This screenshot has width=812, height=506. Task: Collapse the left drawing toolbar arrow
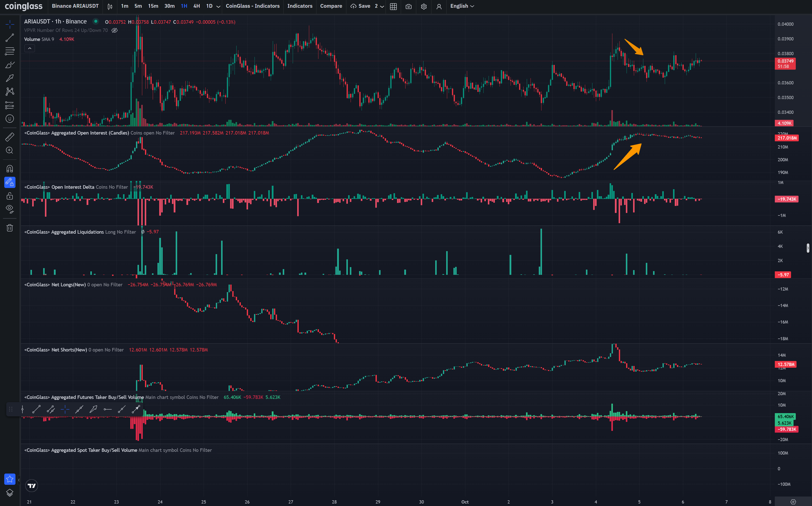[19, 480]
